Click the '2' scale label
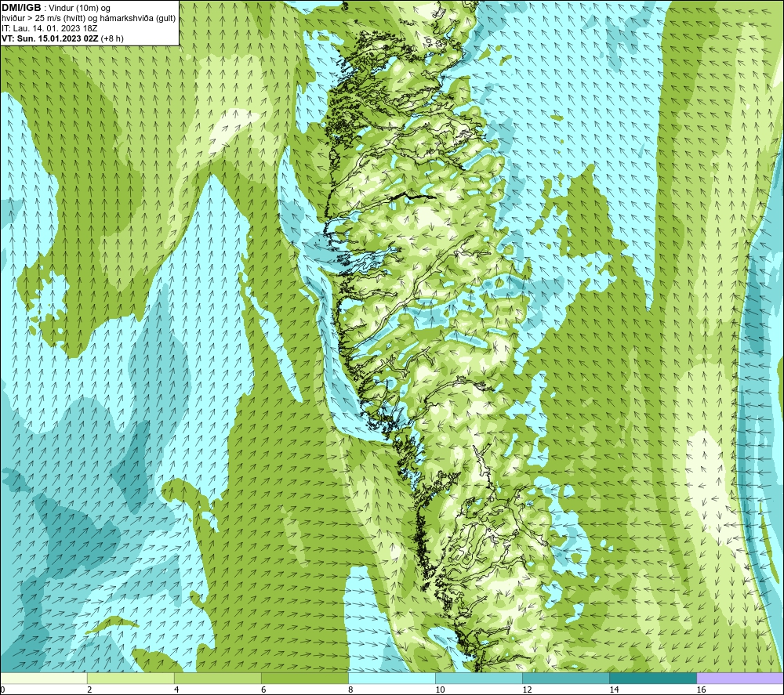This screenshot has height=695, width=784. [x=89, y=690]
